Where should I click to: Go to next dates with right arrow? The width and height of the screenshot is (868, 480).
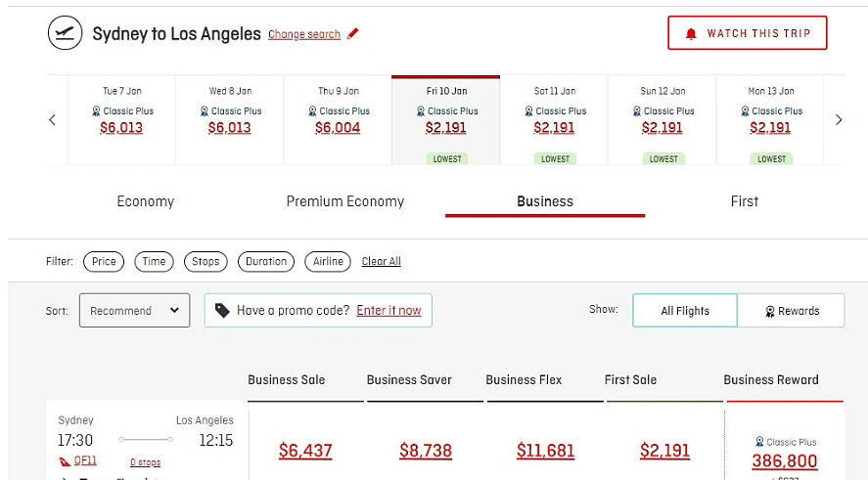coord(839,120)
